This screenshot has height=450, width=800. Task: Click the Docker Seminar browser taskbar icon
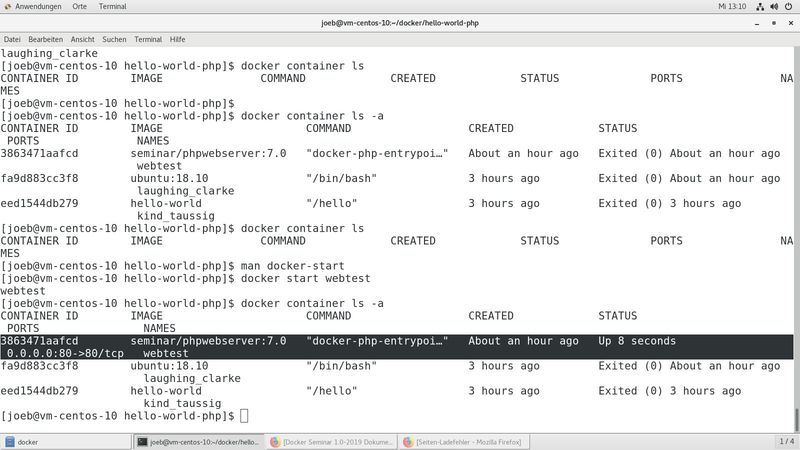coord(275,442)
